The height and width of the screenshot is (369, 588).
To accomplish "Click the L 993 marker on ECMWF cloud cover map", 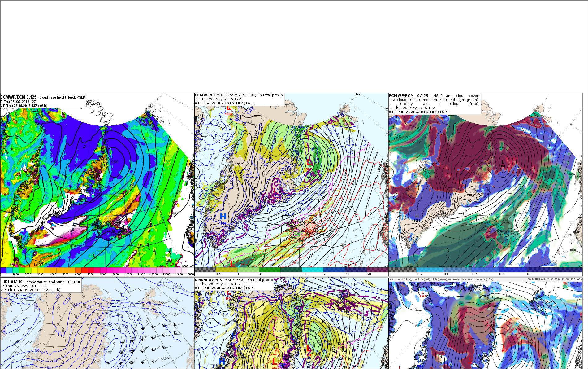I will point(469,192).
